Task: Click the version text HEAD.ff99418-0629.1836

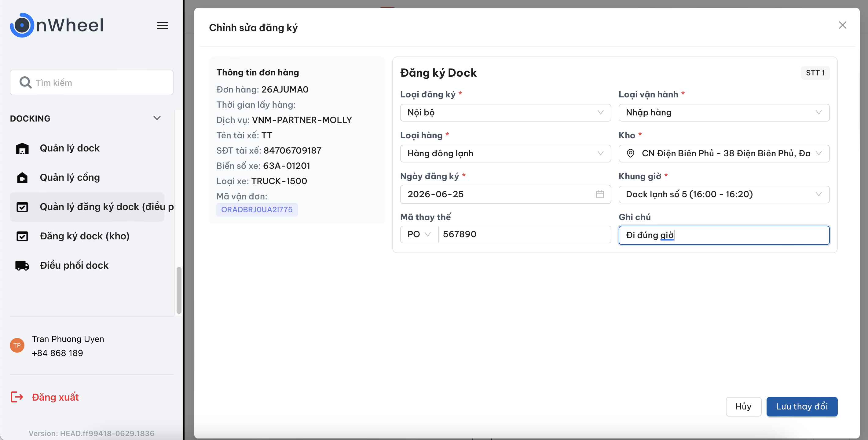Action: point(107,433)
